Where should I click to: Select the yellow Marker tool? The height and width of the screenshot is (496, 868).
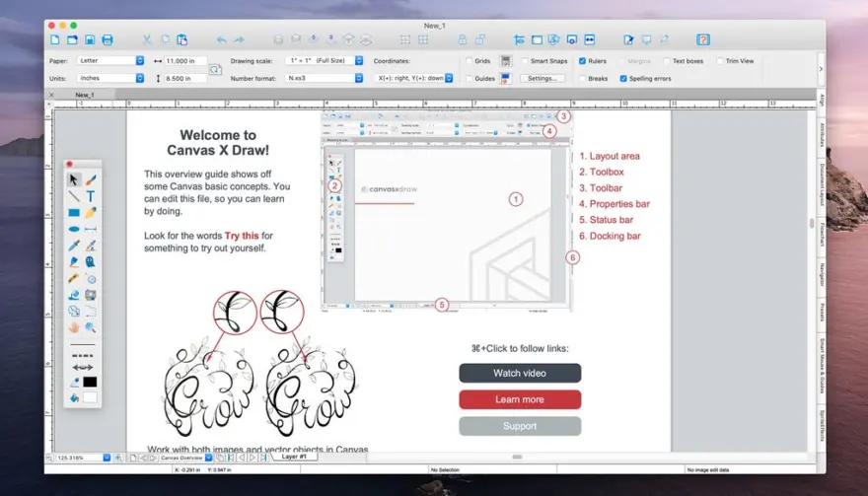(x=91, y=213)
